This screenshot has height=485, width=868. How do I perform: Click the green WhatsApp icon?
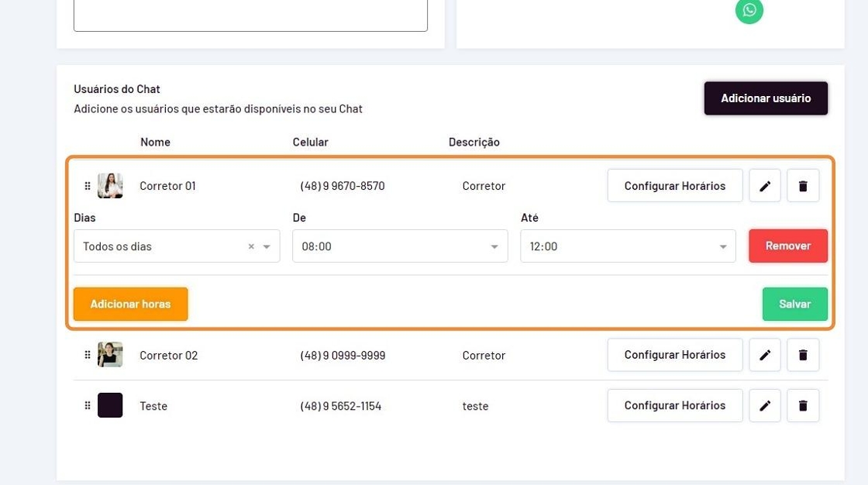pyautogui.click(x=749, y=10)
